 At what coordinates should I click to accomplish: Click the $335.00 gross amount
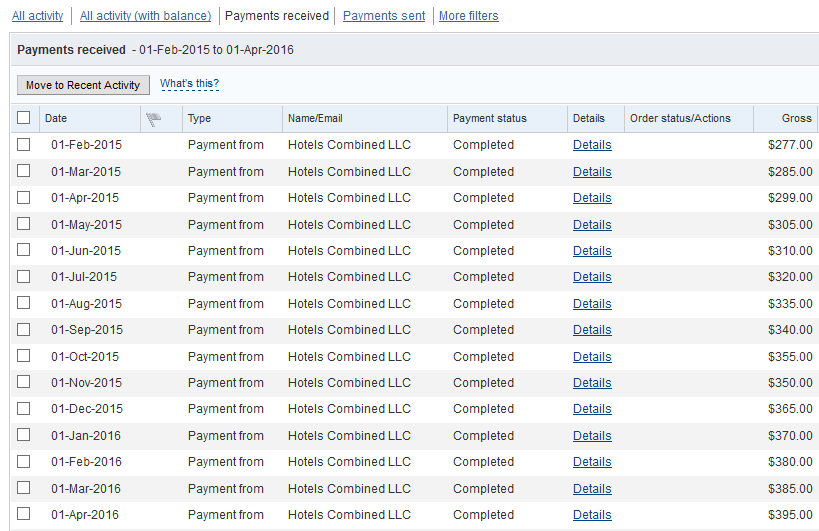point(790,304)
